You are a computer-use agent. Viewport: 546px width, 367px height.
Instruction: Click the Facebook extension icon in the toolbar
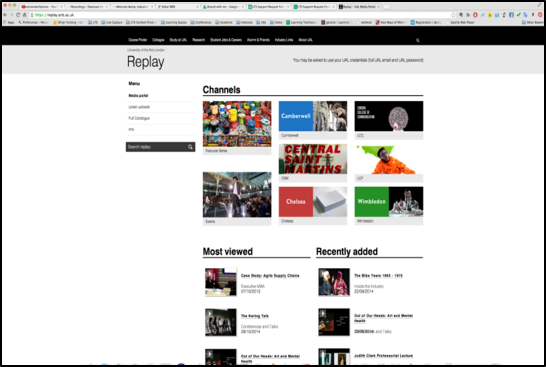click(x=511, y=15)
